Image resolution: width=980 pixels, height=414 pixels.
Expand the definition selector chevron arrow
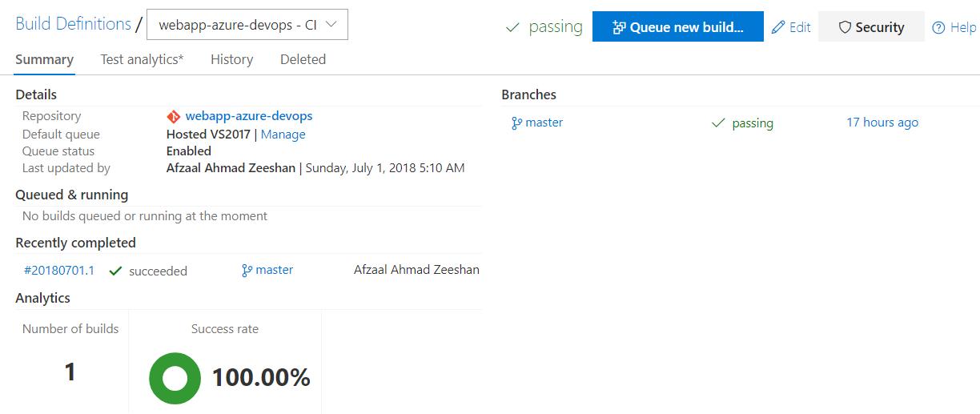tap(332, 25)
